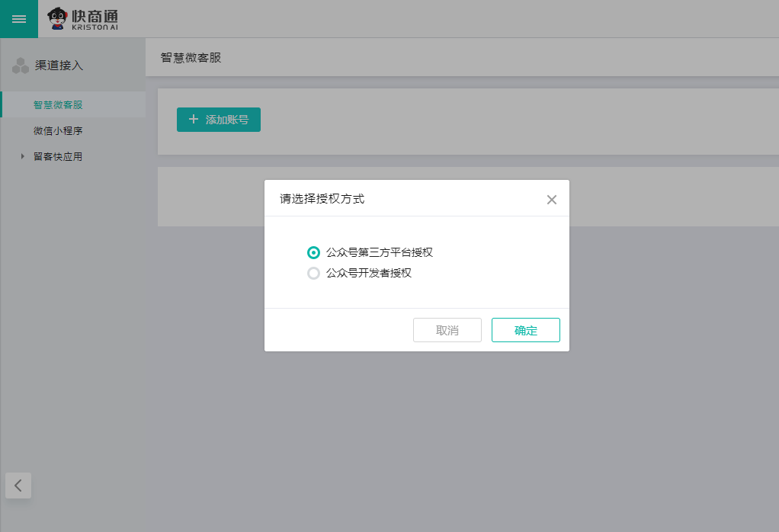The height and width of the screenshot is (532, 779).
Task: Open the hamburger navigation menu at top-left
Action: tap(18, 18)
